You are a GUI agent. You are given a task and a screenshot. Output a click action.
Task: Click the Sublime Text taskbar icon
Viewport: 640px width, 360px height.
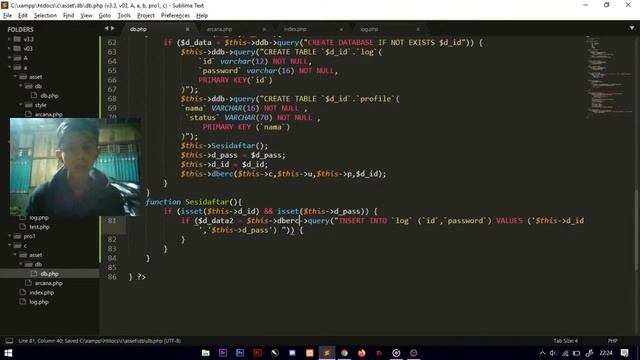pos(327,353)
